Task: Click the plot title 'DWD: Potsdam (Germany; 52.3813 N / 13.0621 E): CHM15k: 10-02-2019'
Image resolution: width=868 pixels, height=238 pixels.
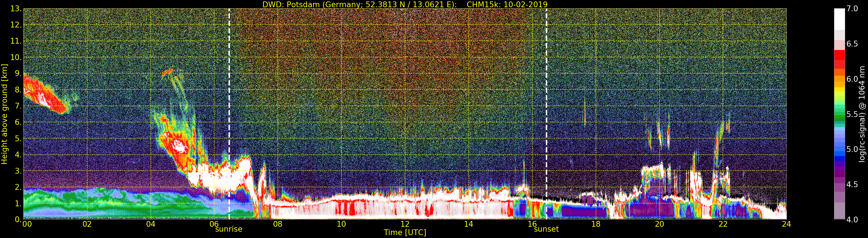Action: click(405, 4)
